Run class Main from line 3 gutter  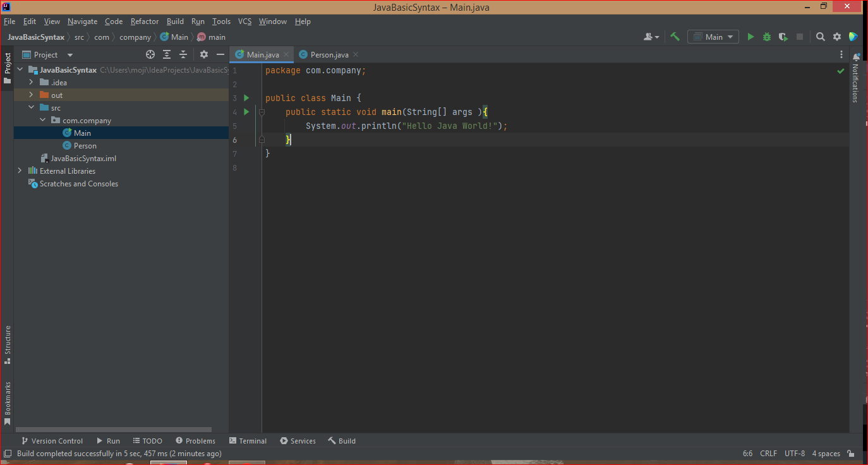[x=246, y=98]
